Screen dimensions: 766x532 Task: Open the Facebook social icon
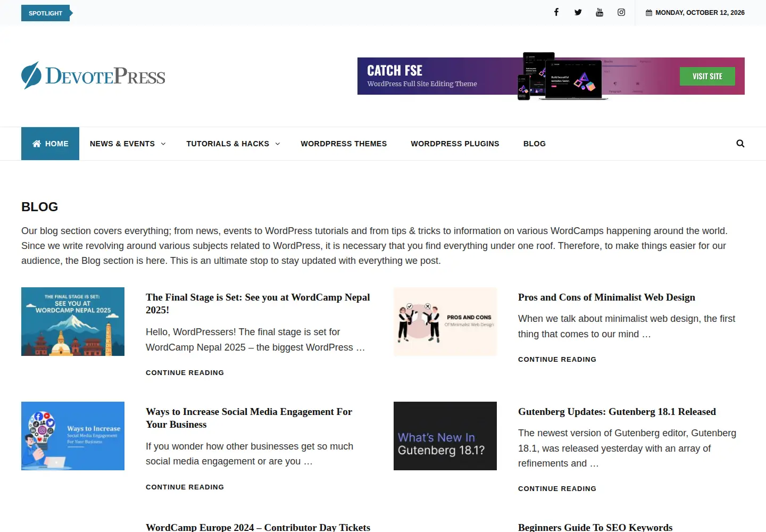(x=556, y=12)
